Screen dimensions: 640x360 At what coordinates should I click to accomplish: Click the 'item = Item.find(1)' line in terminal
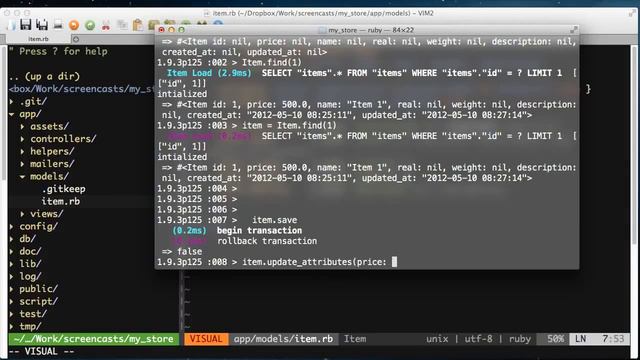[x=289, y=125]
